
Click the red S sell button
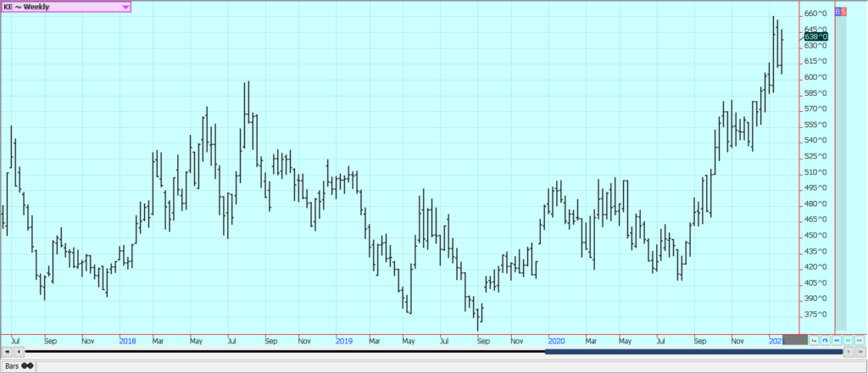(843, 11)
